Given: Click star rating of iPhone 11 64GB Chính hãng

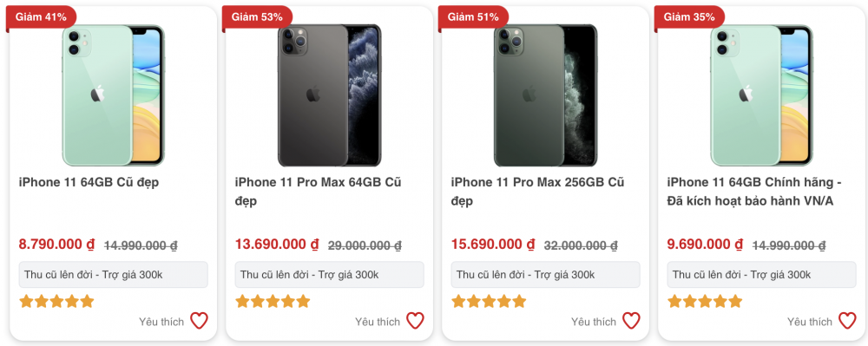Looking at the screenshot, I should tap(705, 301).
